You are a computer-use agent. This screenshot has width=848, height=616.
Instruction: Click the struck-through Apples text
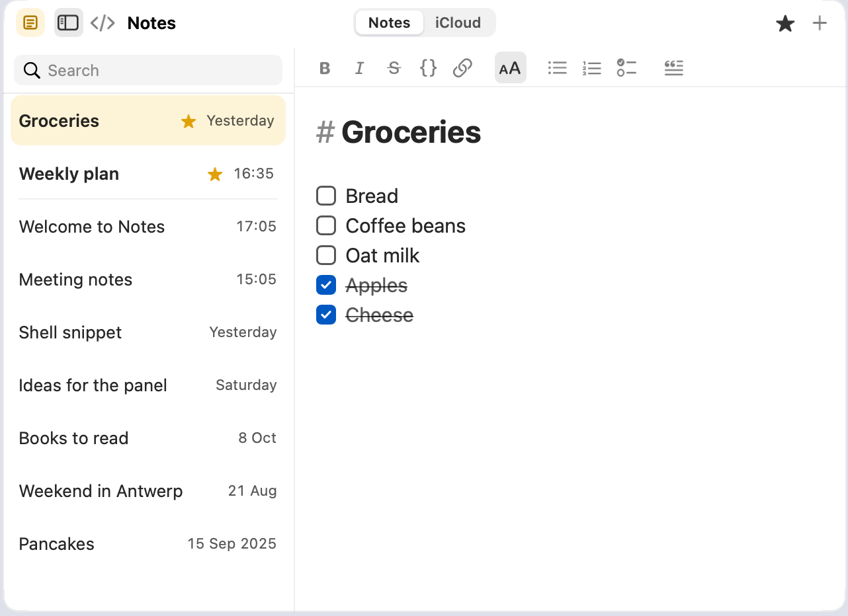coord(376,286)
